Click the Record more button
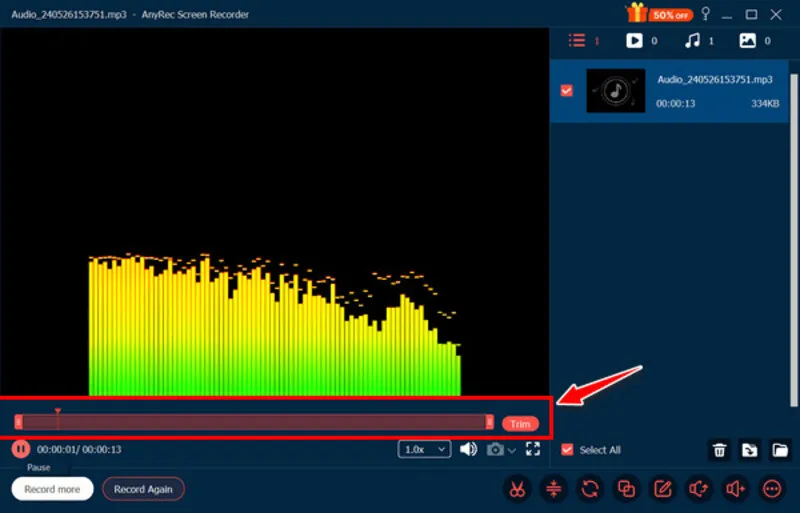The height and width of the screenshot is (513, 800). click(52, 489)
